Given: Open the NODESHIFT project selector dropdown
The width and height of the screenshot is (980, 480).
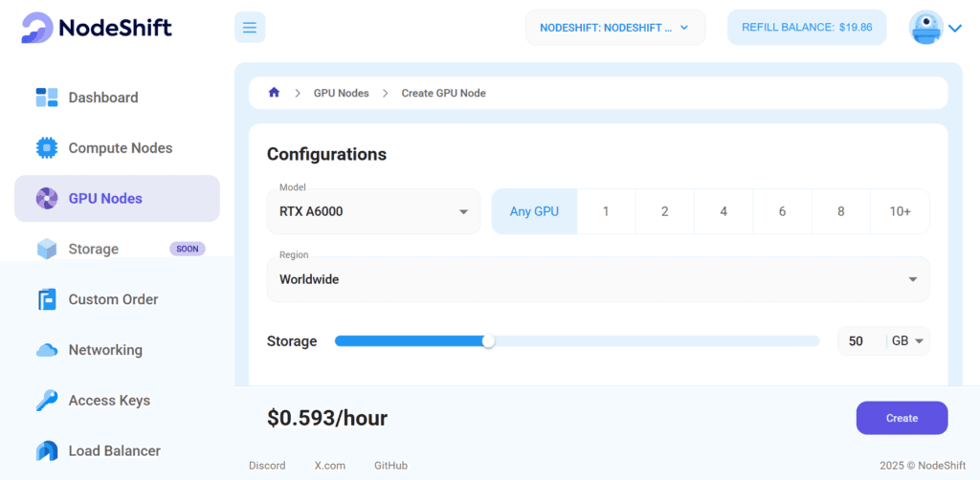Looking at the screenshot, I should (615, 28).
